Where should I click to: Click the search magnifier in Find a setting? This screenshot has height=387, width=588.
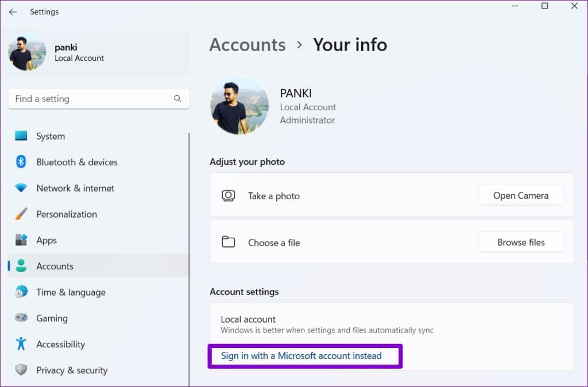click(178, 99)
